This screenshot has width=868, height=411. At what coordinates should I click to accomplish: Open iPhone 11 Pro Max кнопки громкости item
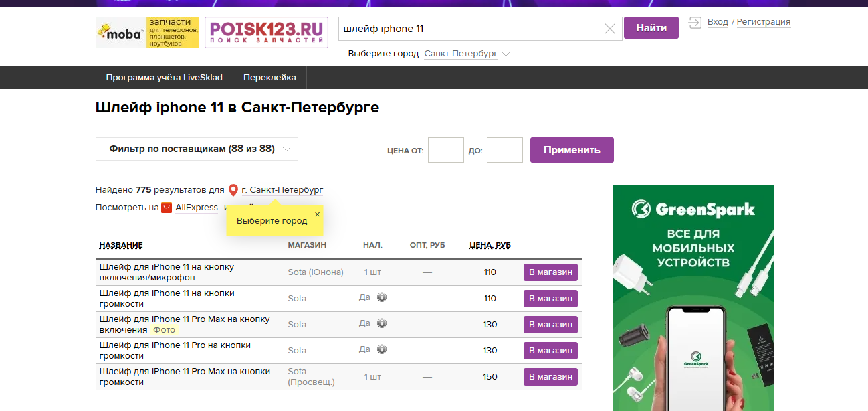click(x=185, y=376)
